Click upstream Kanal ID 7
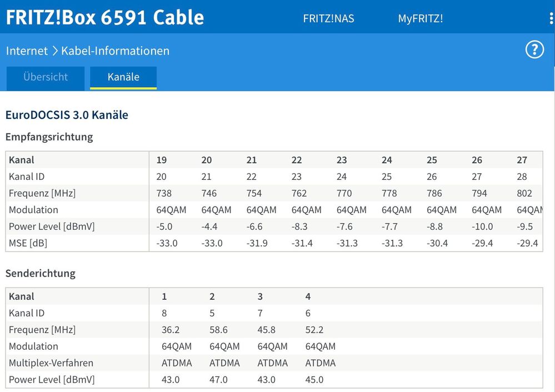Viewport: 555px width, 392px height. (x=260, y=313)
